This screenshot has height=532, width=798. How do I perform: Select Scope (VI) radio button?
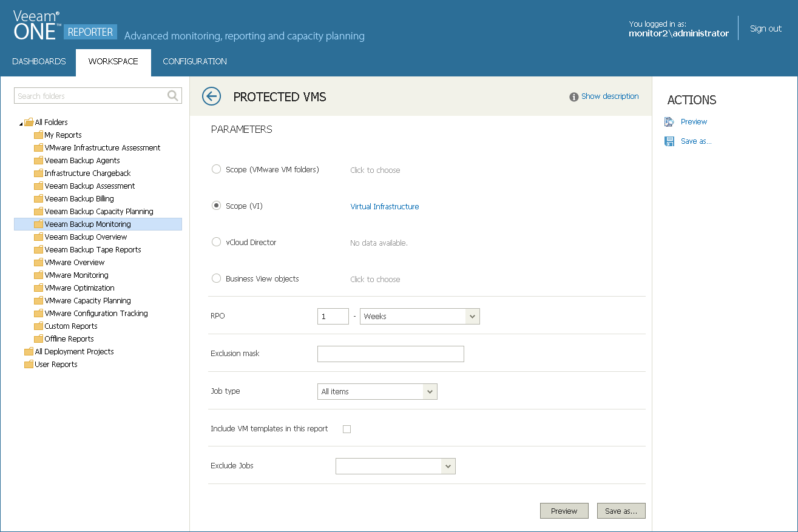216,206
